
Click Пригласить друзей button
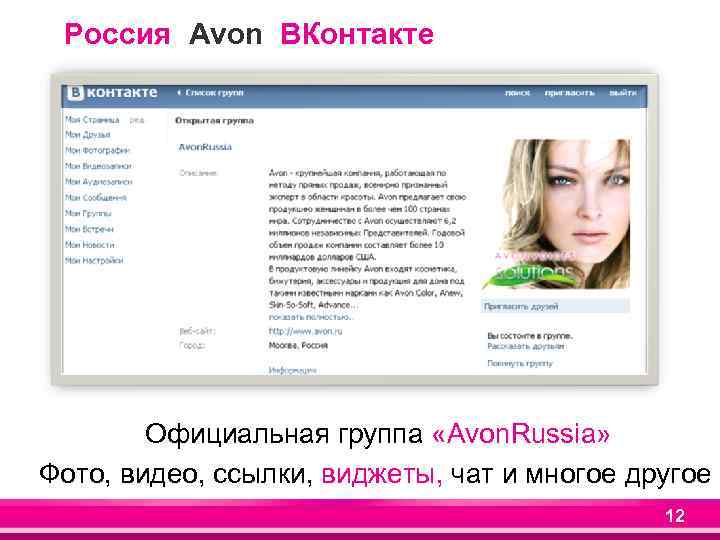tap(556, 306)
